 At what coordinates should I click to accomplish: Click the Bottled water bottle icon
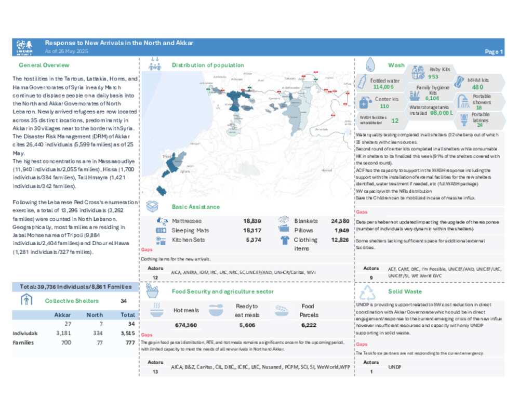362,82
